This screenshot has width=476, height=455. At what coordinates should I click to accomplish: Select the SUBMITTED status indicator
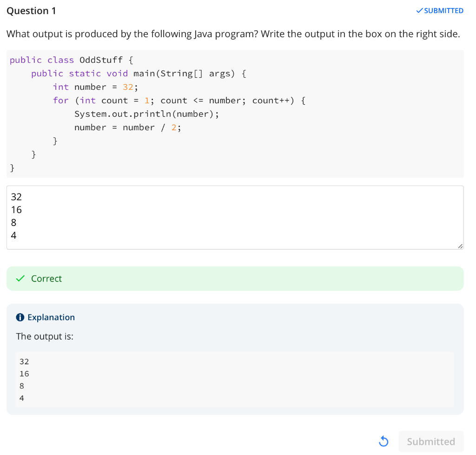(x=440, y=10)
